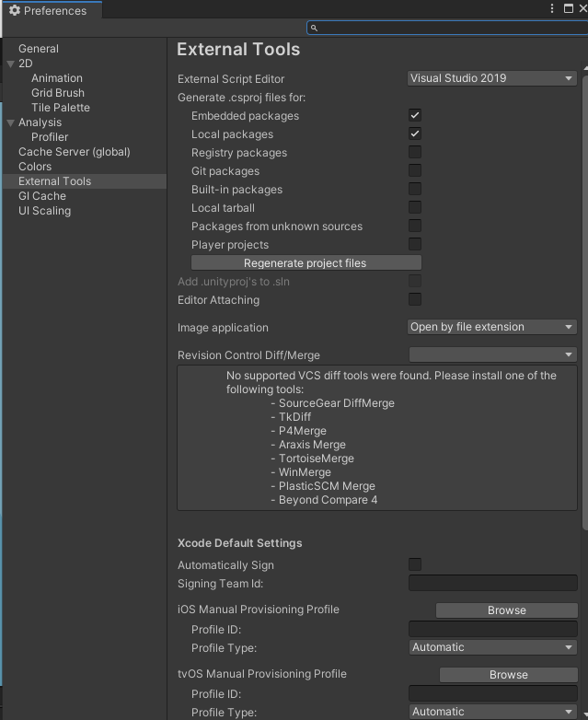Viewport: 588px width, 720px height.
Task: Enable the Automatically Sign checkbox
Action: click(415, 565)
